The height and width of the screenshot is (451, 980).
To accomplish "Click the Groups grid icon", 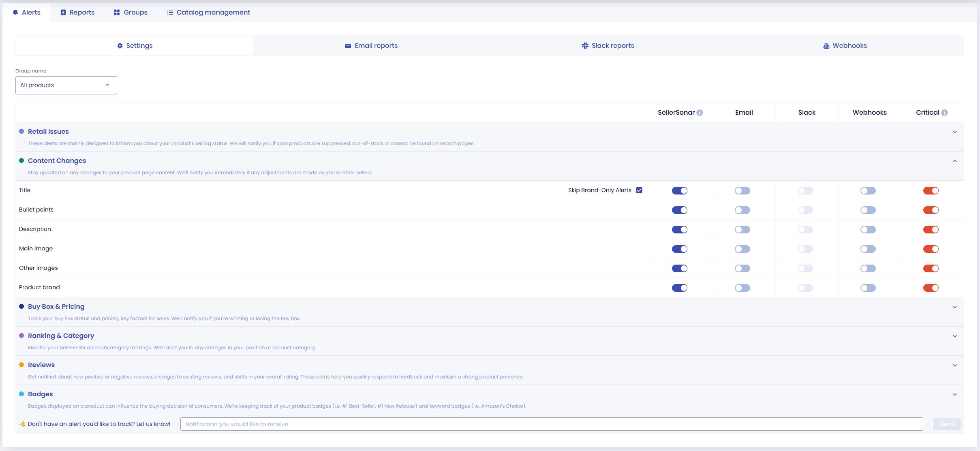I will (x=117, y=13).
